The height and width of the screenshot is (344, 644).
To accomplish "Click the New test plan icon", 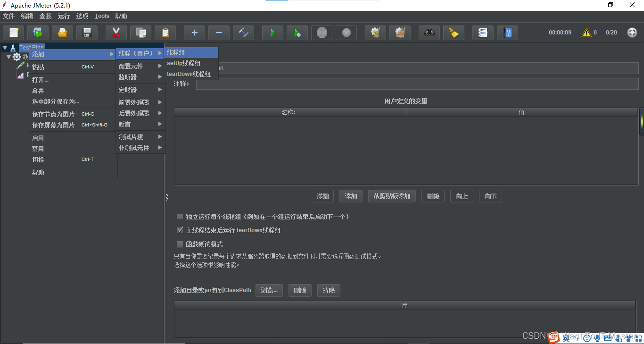I will tap(14, 33).
